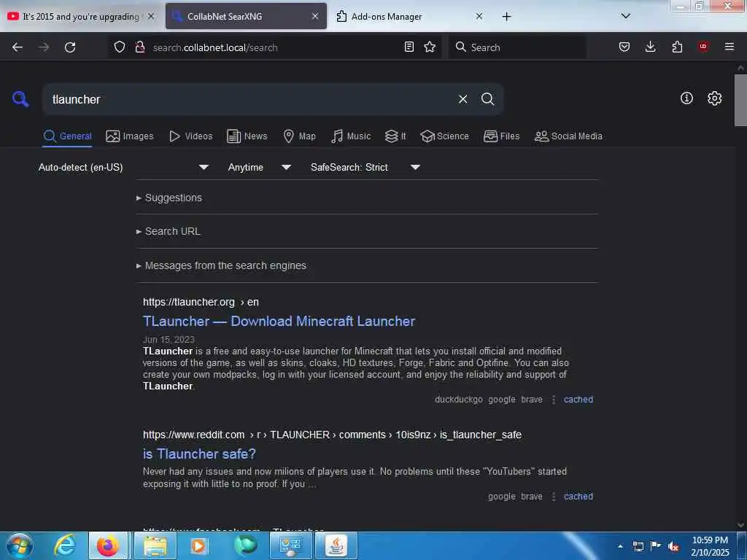The image size is (747, 560).
Task: Open TLauncher — Download Minecraft Launcher result
Action: point(279,322)
